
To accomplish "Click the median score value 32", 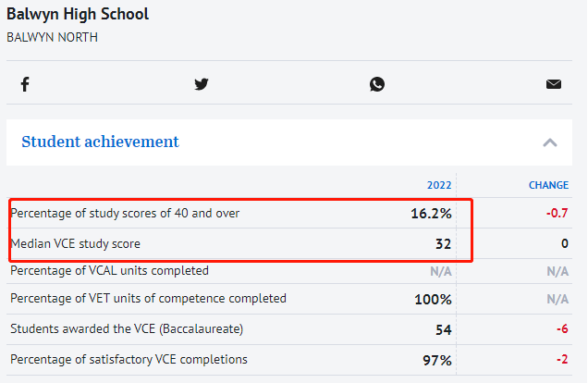I will click(443, 244).
